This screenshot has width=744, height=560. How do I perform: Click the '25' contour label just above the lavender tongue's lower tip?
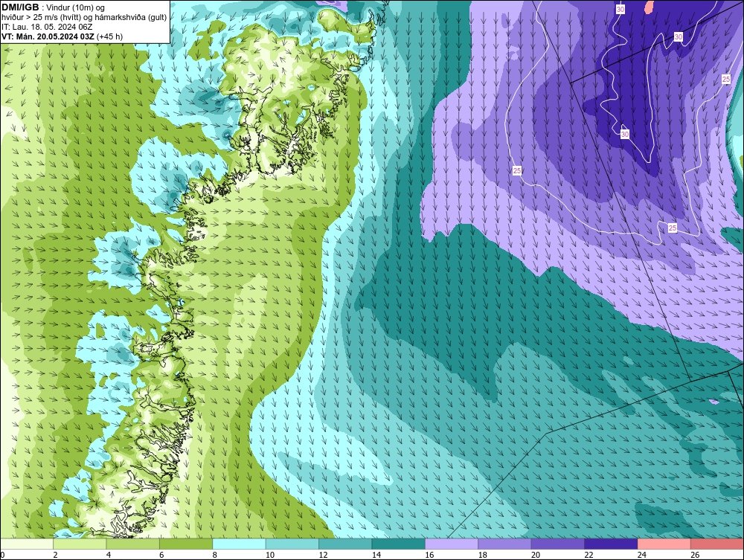tap(673, 228)
